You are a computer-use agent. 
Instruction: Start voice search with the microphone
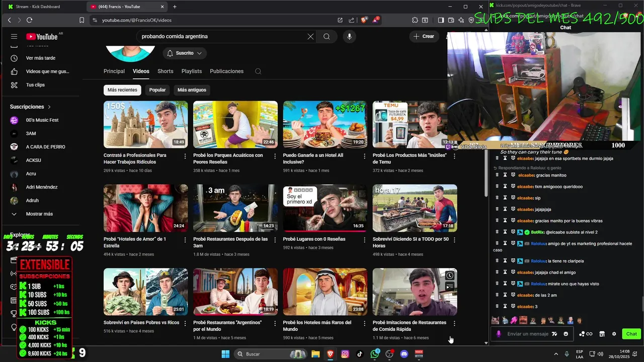tap(349, 36)
